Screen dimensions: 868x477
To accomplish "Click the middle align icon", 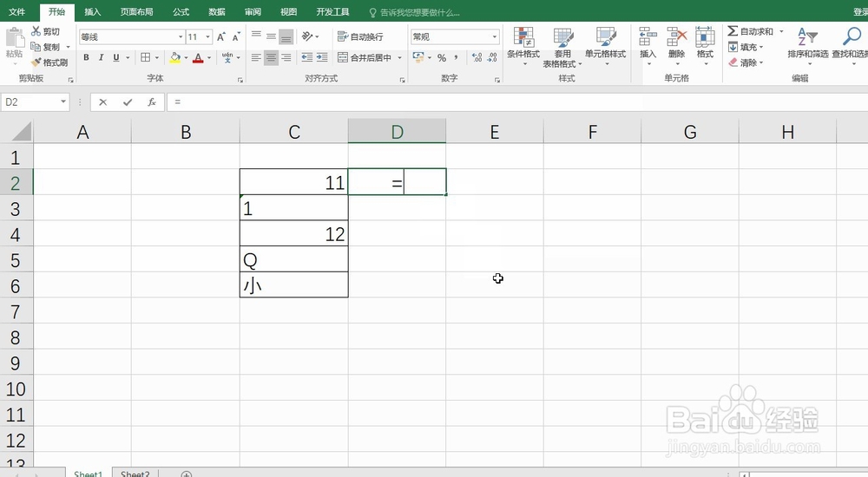I will pos(271,36).
